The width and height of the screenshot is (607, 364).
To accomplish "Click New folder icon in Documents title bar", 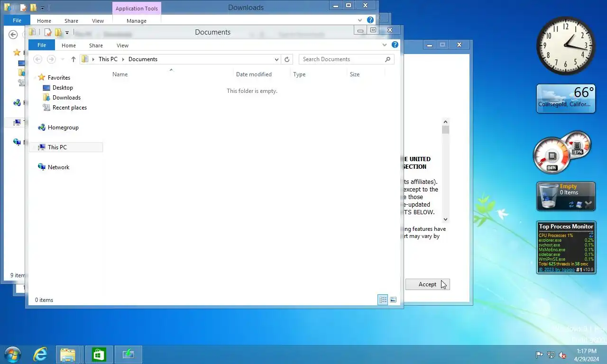I will click(x=58, y=32).
